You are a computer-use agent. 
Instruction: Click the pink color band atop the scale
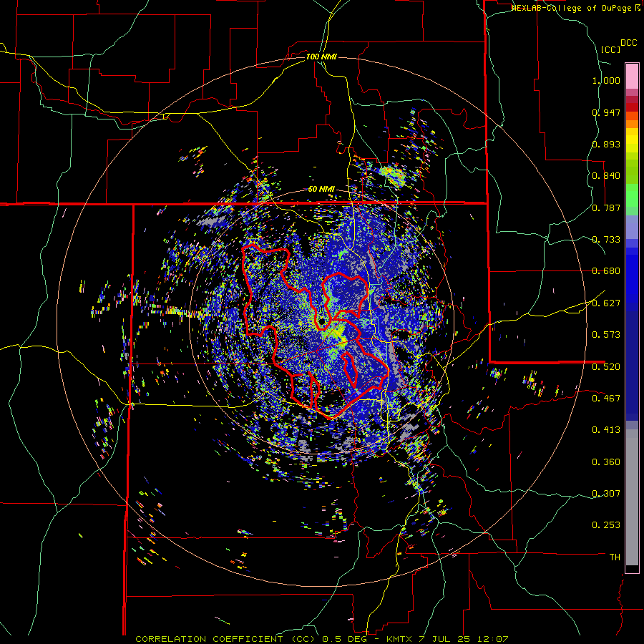[x=632, y=77]
